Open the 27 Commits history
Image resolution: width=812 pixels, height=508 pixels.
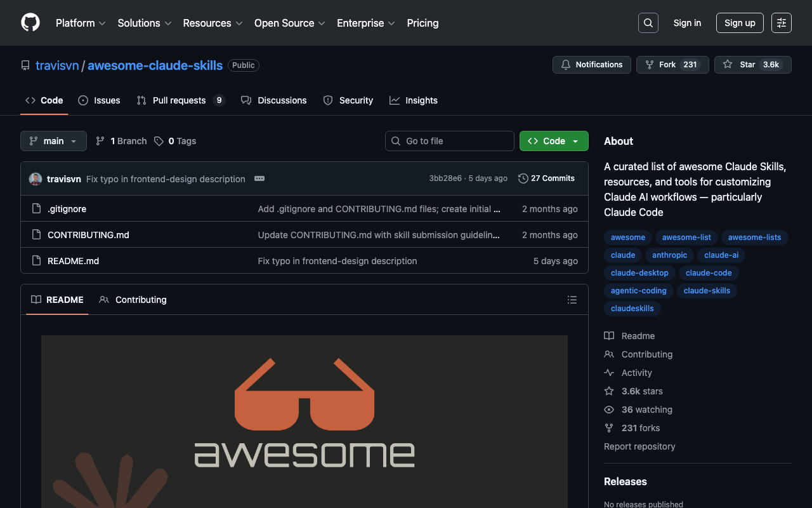pyautogui.click(x=546, y=178)
